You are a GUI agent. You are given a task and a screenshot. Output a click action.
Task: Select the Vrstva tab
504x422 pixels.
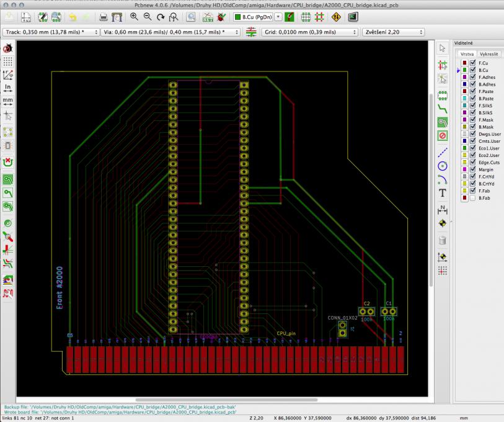tap(467, 54)
